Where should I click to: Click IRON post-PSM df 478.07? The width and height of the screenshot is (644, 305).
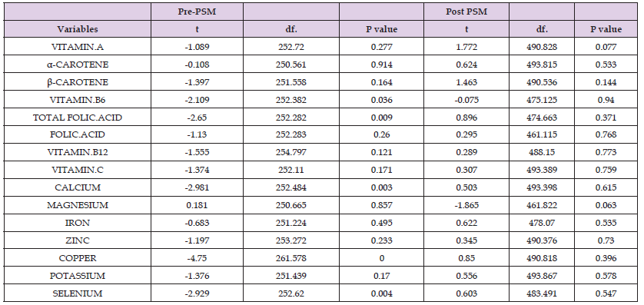tap(542, 223)
